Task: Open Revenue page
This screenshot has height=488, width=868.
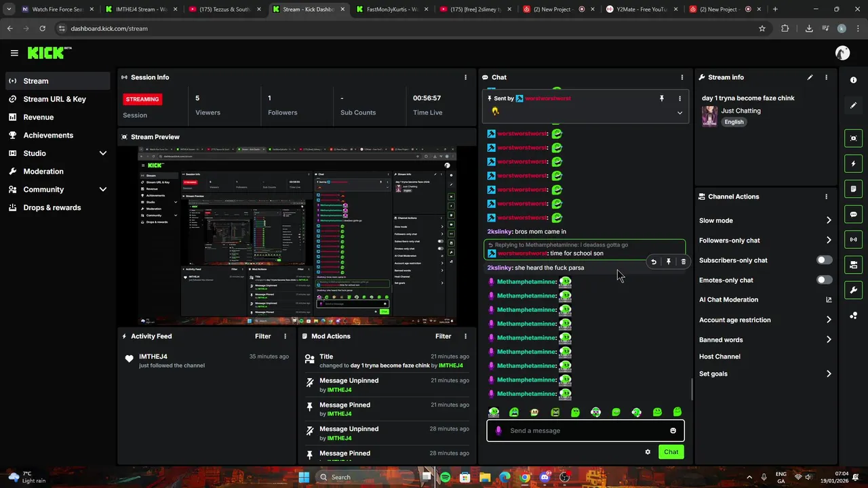Action: point(57,117)
